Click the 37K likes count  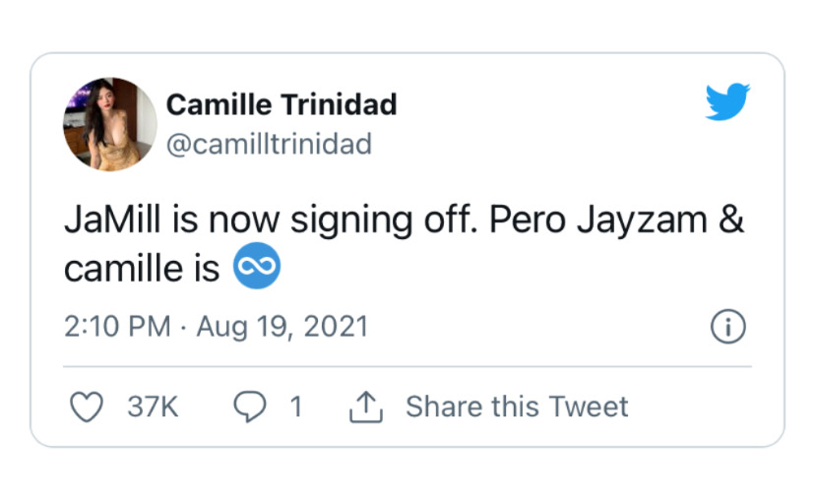click(153, 407)
